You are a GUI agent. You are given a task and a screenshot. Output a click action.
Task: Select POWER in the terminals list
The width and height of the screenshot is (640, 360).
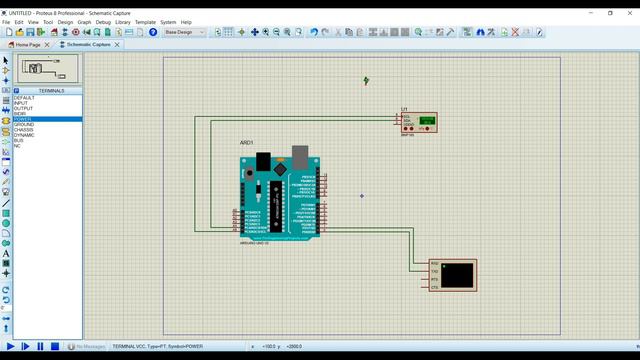pyautogui.click(x=48, y=119)
